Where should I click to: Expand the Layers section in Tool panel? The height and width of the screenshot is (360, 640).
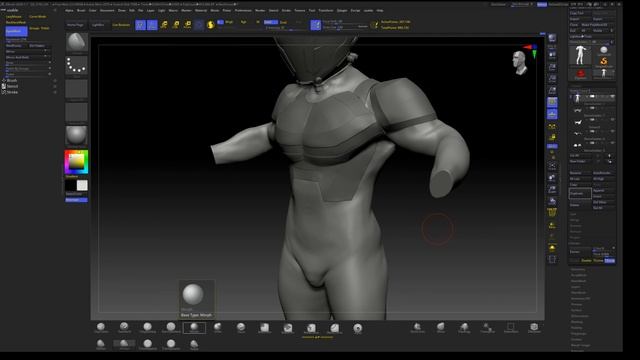pos(575,287)
